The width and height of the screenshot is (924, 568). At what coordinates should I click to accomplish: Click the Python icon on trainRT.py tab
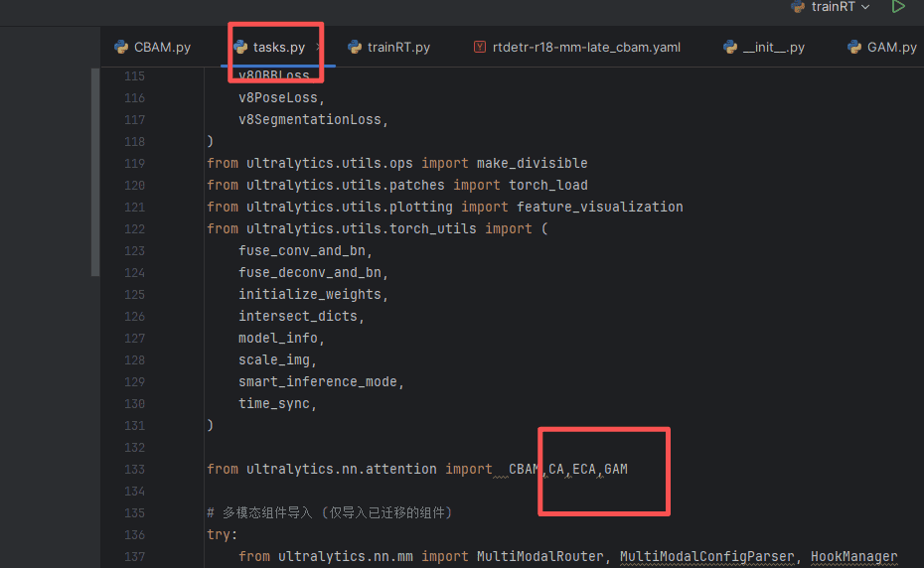tap(355, 47)
